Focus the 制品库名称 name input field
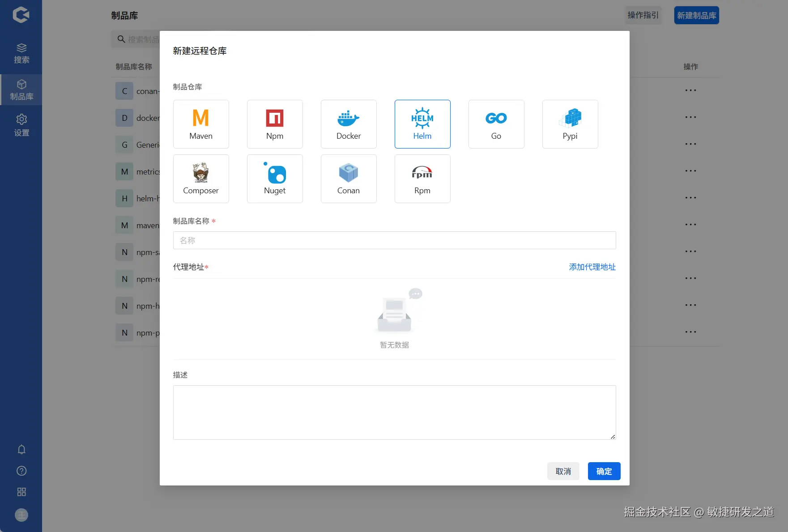This screenshot has height=532, width=788. pos(395,240)
